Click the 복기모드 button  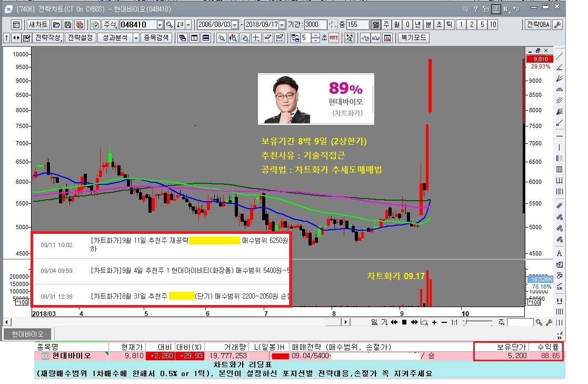click(414, 38)
